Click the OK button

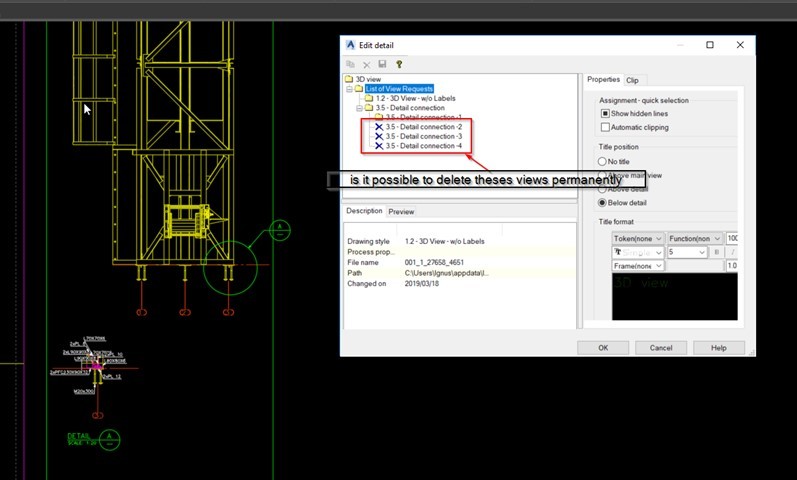tap(603, 348)
